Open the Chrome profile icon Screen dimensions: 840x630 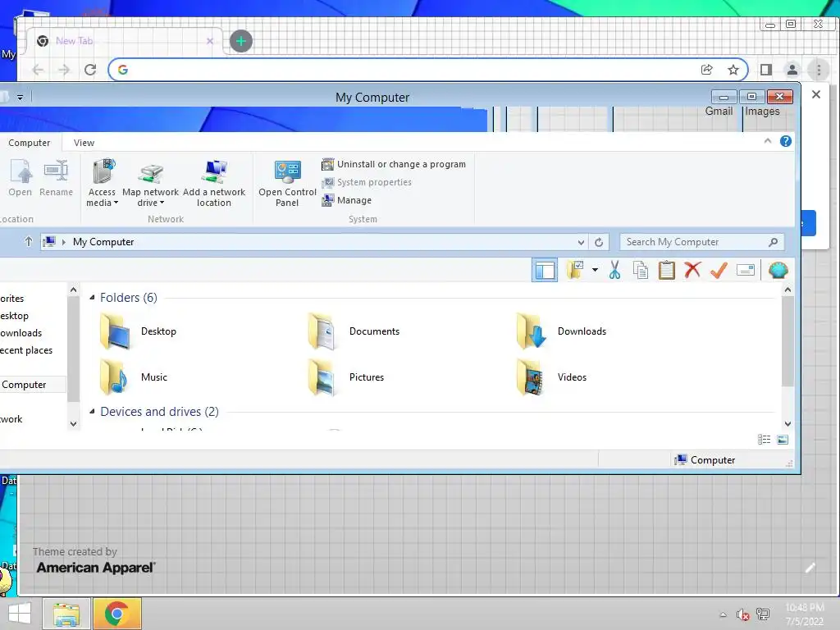pyautogui.click(x=792, y=70)
